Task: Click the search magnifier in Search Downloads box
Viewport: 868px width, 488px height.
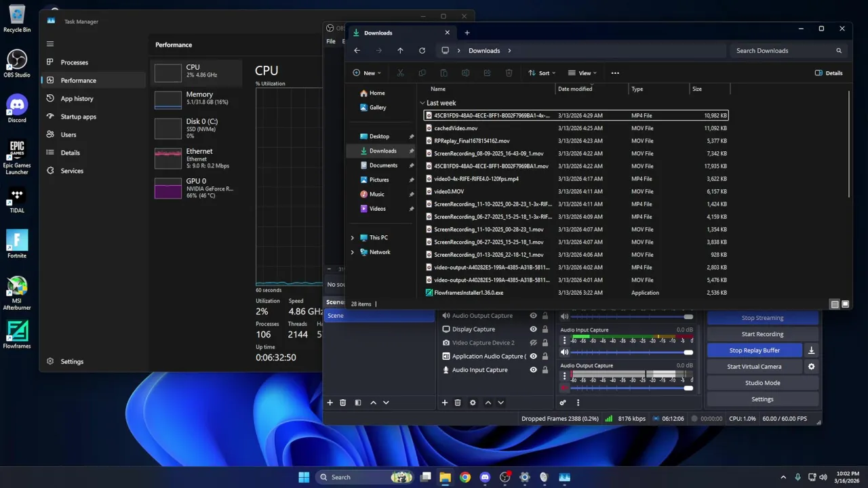Action: coord(839,51)
